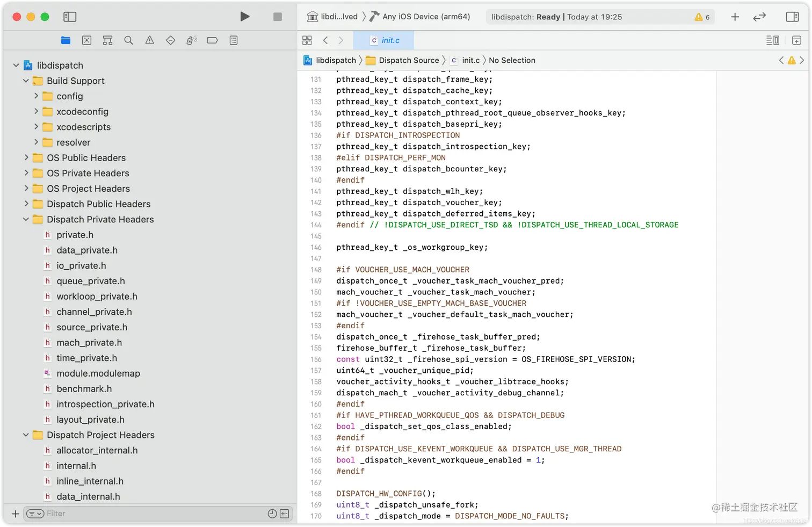Open the Issue navigator warning icon
The height and width of the screenshot is (527, 812).
pyautogui.click(x=149, y=40)
